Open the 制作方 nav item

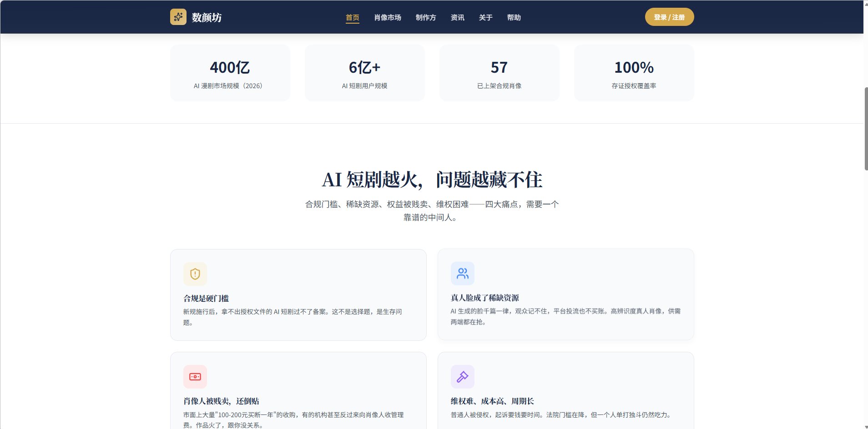tap(426, 17)
